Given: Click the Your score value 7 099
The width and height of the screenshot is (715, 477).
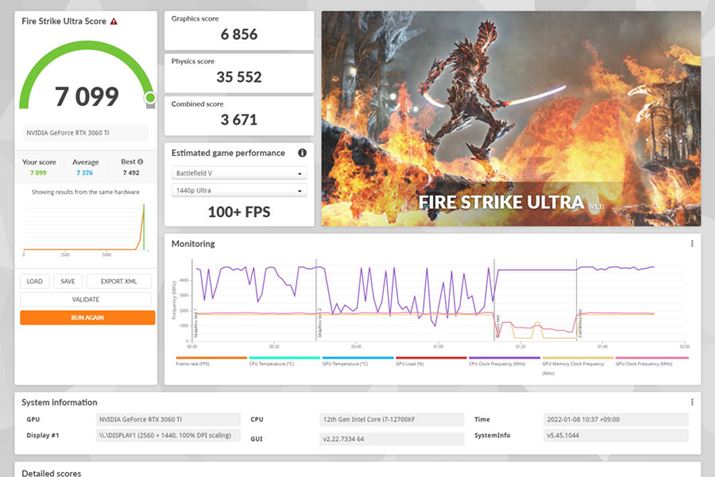Looking at the screenshot, I should coord(38,173).
